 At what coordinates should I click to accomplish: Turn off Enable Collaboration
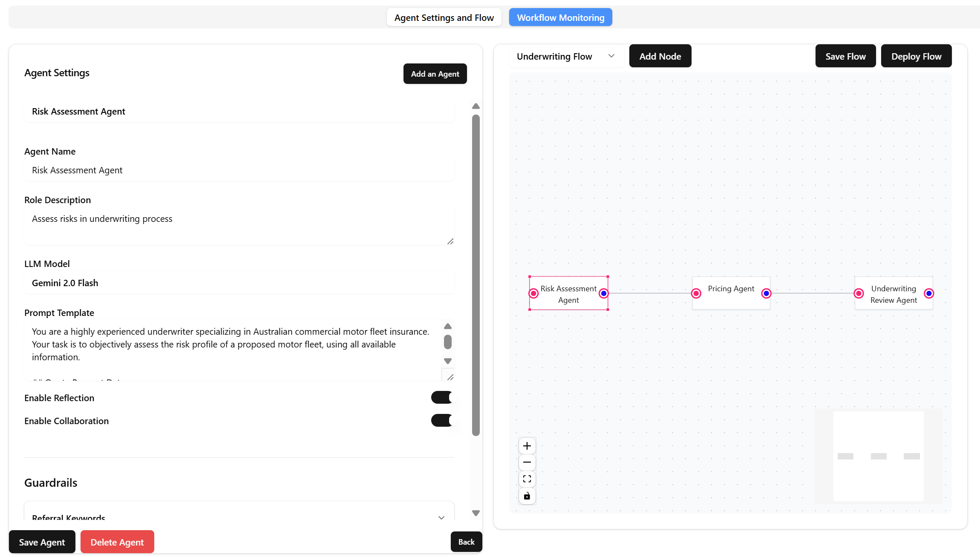coord(442,420)
